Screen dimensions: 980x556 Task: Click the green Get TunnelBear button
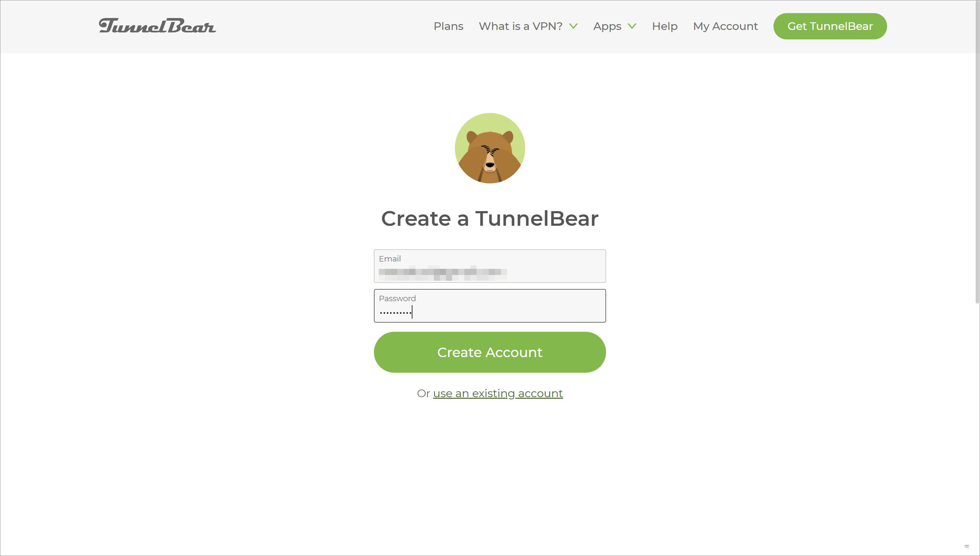pos(830,26)
